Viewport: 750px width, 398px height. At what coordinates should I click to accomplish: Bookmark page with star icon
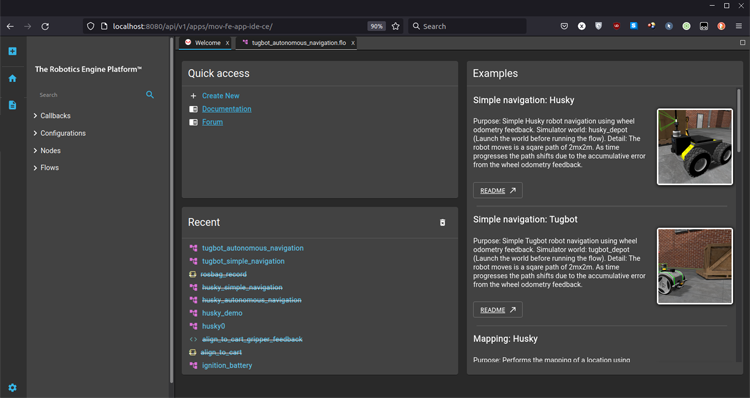(x=396, y=26)
